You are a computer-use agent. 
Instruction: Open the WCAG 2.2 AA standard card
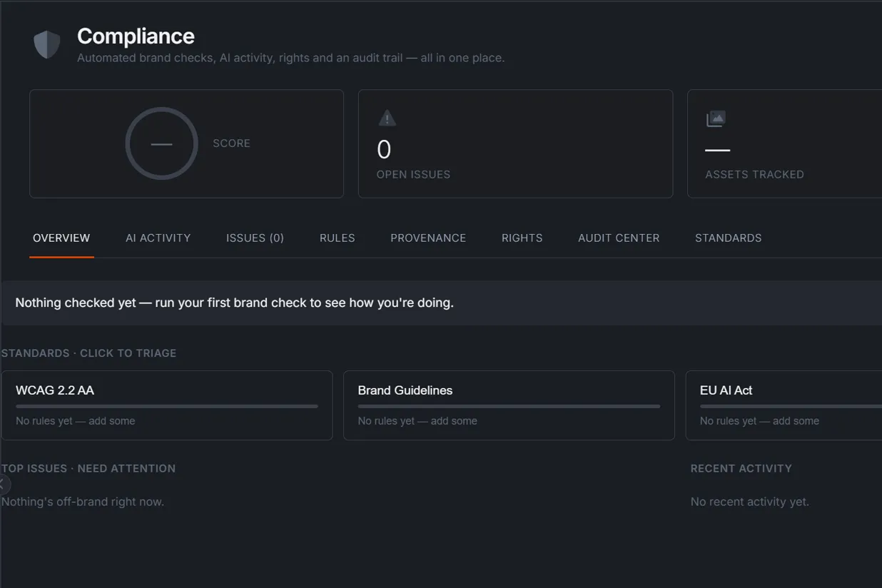coord(167,405)
